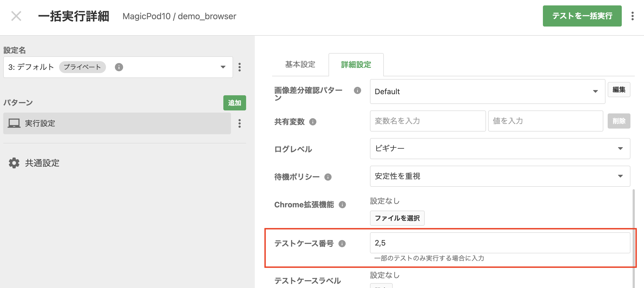644x288 pixels.
Task: Open the kebab menu next to 設定名 dropdown
Action: pos(239,67)
